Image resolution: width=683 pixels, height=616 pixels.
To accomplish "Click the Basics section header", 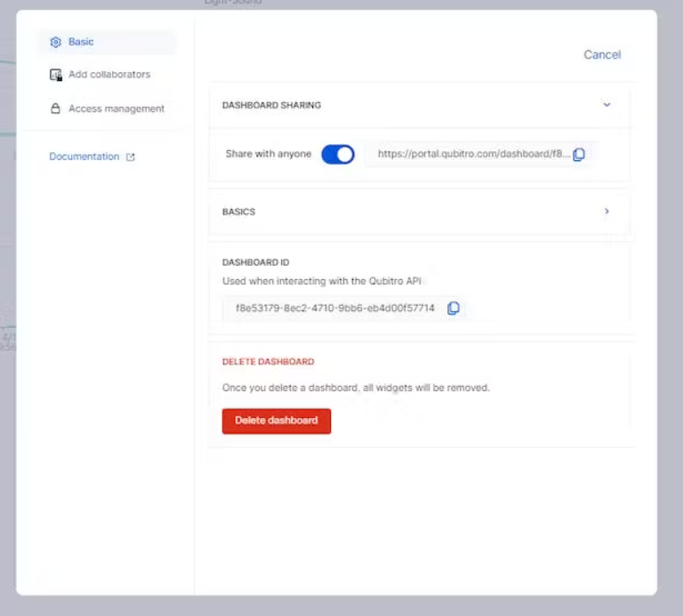I will point(419,212).
